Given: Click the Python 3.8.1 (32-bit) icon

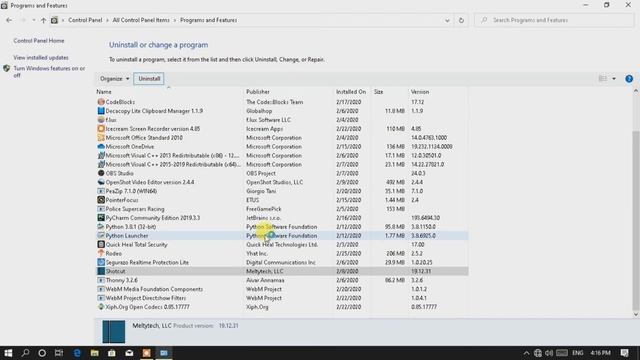Looking at the screenshot, I should coord(101,227).
